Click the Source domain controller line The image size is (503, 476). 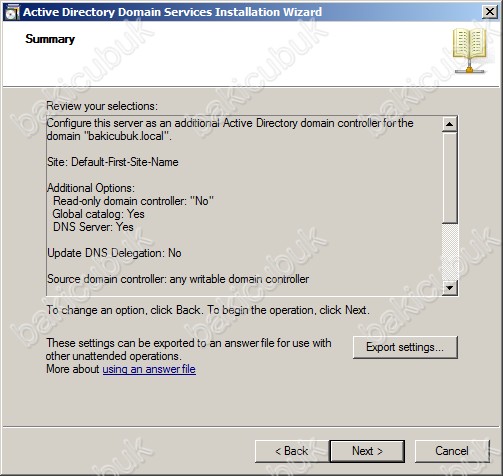point(178,279)
